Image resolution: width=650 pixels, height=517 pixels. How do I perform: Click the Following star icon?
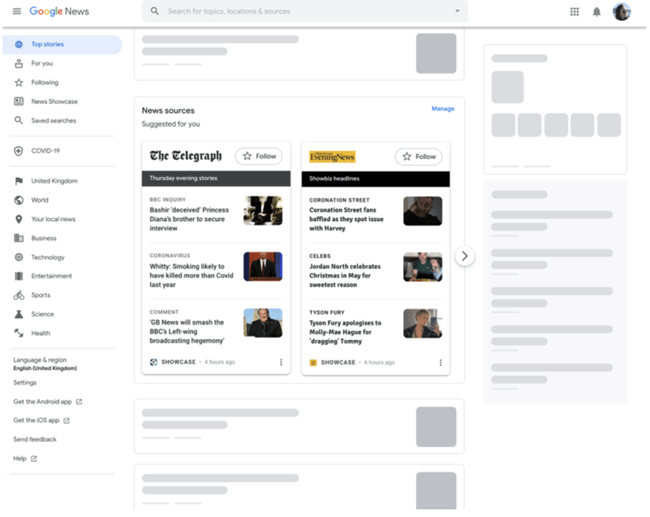point(19,83)
